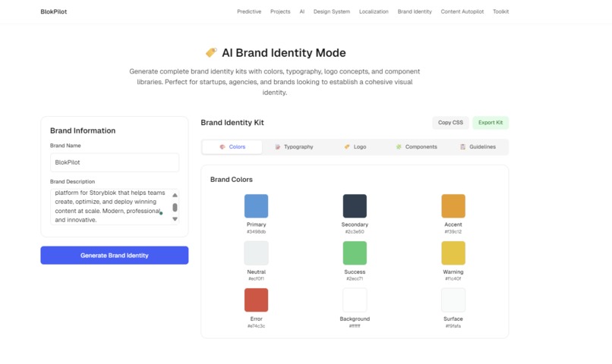Select the Background white color swatch

pyautogui.click(x=355, y=300)
